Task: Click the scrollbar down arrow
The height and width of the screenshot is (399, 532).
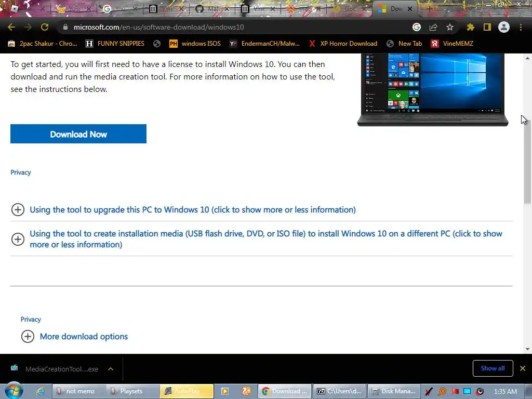Action: [x=528, y=349]
